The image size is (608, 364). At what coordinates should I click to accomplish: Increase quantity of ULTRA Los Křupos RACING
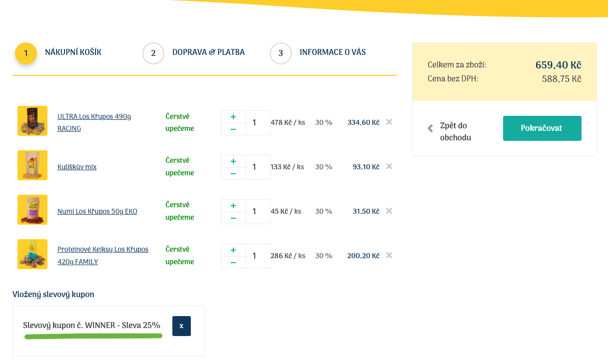(x=233, y=117)
